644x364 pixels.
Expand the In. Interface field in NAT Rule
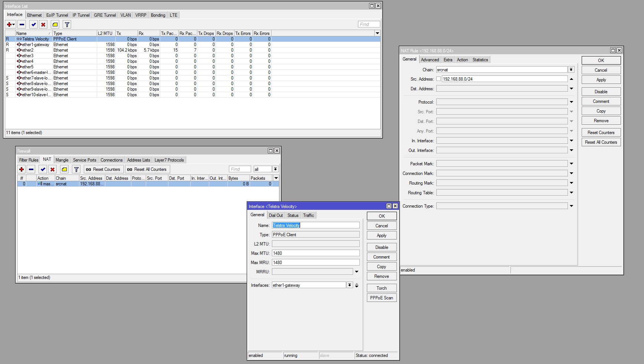571,141
